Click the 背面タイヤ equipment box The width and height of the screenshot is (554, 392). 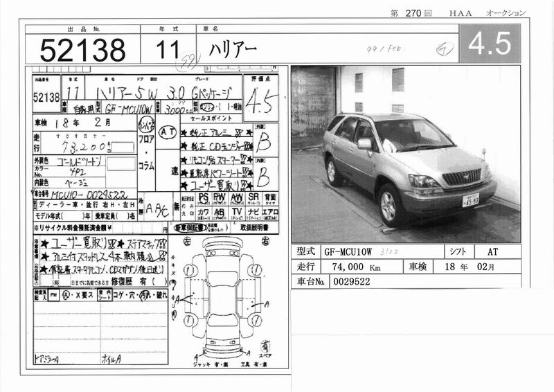pos(270,199)
